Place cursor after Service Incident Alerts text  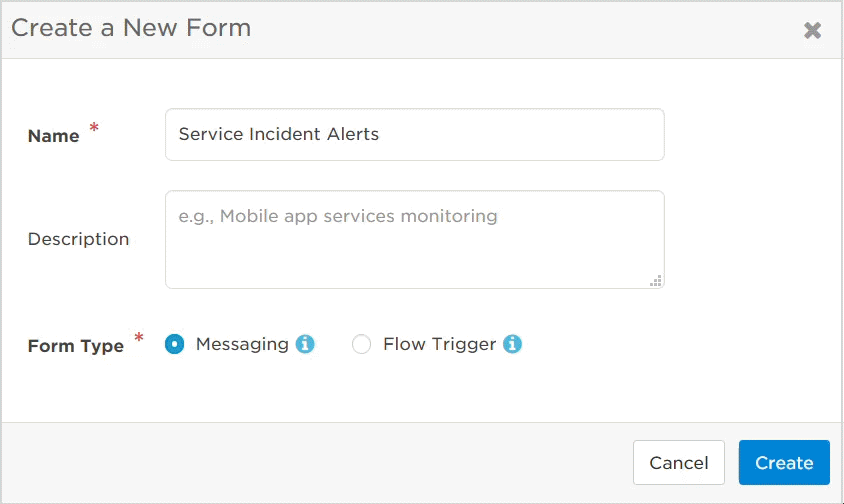pos(381,134)
